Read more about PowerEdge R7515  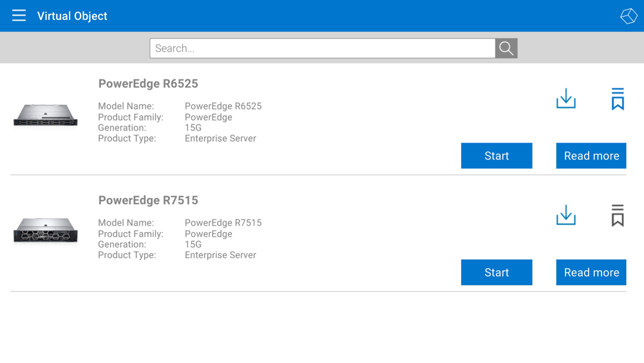[591, 273]
